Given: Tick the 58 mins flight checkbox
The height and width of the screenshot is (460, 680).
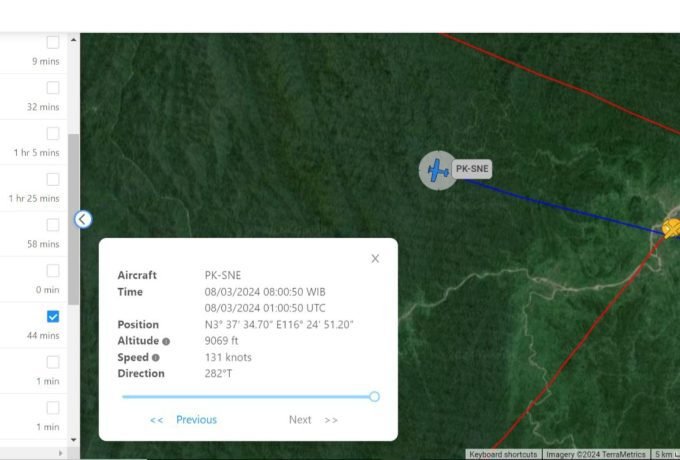Looking at the screenshot, I should [53, 225].
